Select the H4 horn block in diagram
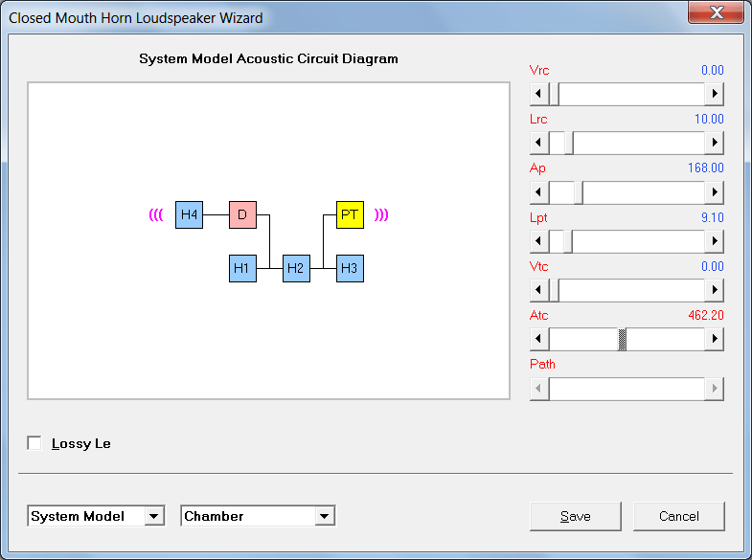 [189, 214]
